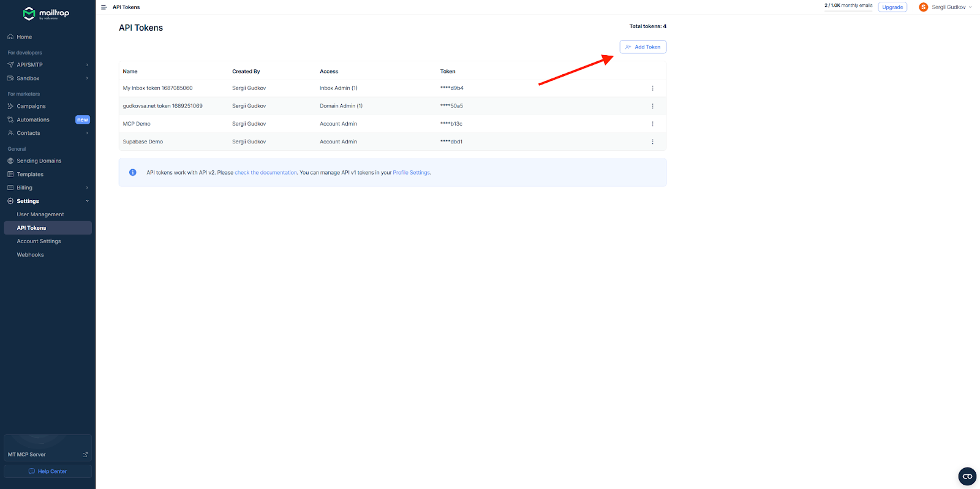The height and width of the screenshot is (489, 980).
Task: Click the Add Token button
Action: [x=643, y=47]
